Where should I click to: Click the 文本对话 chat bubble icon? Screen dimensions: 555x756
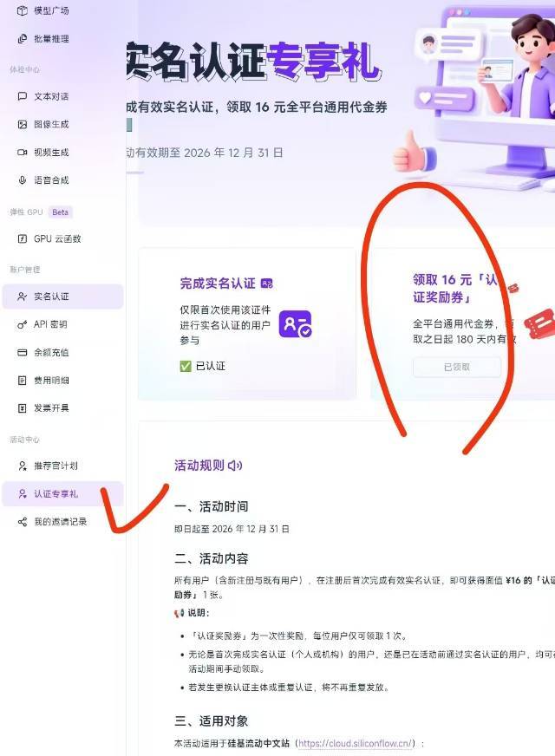23,96
